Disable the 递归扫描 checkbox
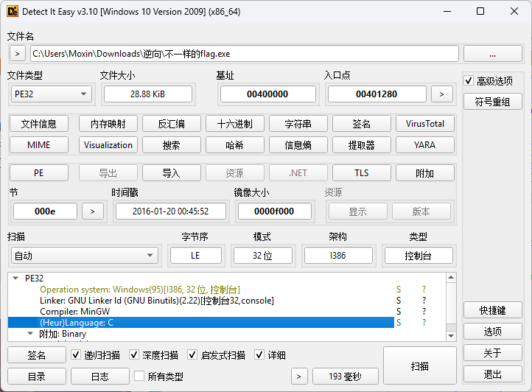The height and width of the screenshot is (392, 532). pos(77,355)
